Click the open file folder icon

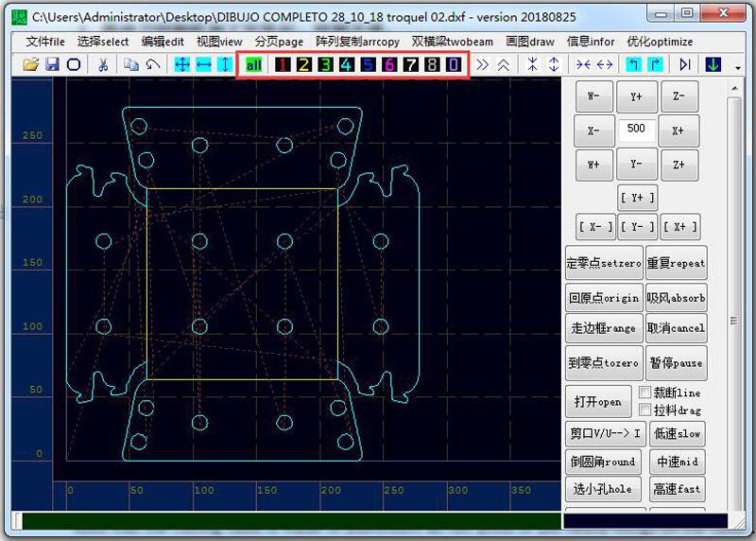31,64
